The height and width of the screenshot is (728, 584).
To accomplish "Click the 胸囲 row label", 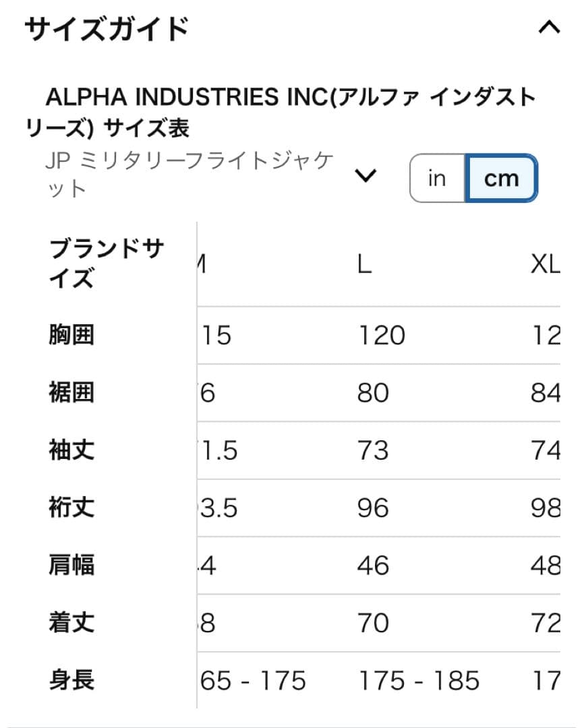I will coord(70,334).
